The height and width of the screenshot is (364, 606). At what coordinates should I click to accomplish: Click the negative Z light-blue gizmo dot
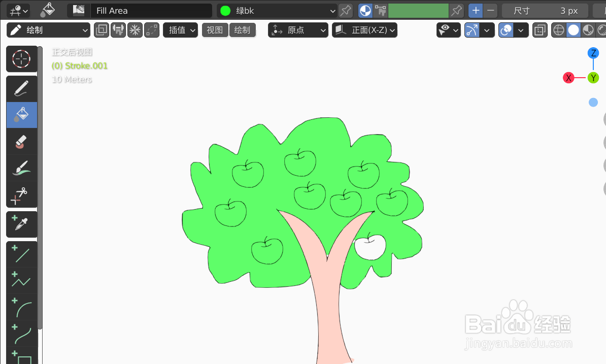593,103
